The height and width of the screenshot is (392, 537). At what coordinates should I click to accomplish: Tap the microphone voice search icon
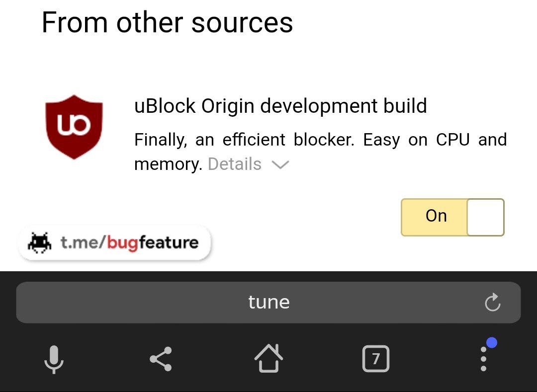point(53,359)
